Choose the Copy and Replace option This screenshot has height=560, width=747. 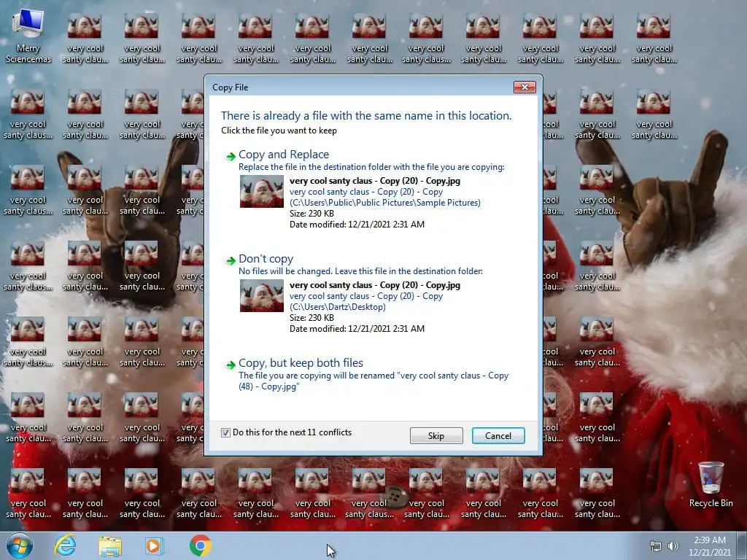pyautogui.click(x=284, y=155)
